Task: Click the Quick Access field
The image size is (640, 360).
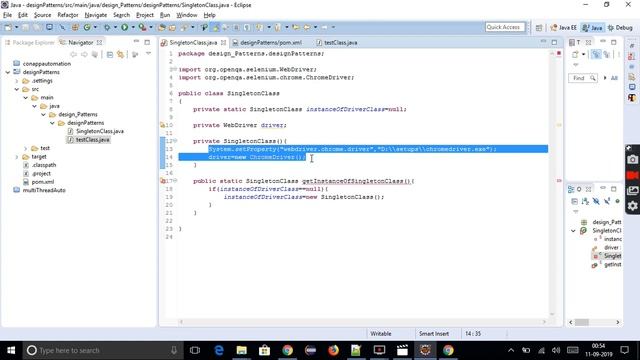Action: pyautogui.click(x=504, y=27)
